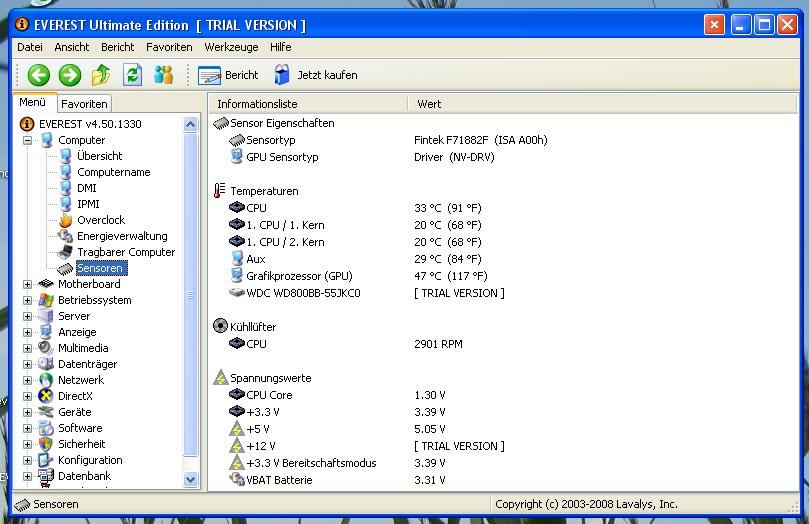Click the Sicherheit shield icon
Image resolution: width=809 pixels, height=524 pixels.
pos(46,444)
